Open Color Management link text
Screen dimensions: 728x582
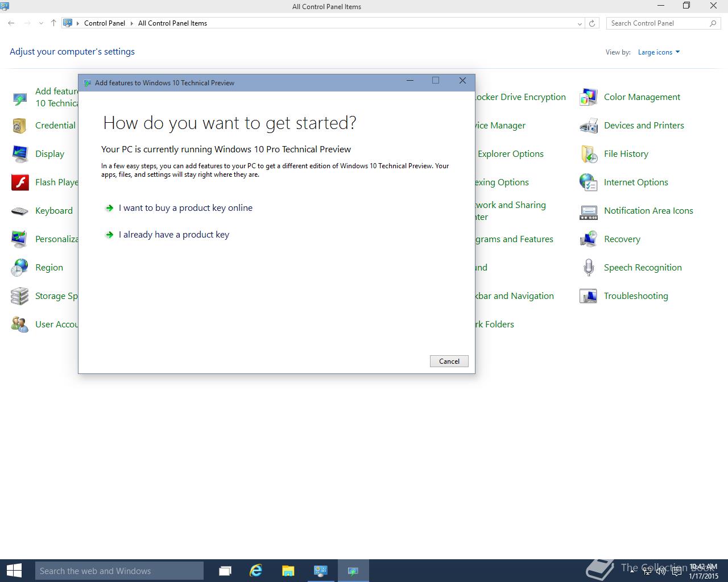642,97
